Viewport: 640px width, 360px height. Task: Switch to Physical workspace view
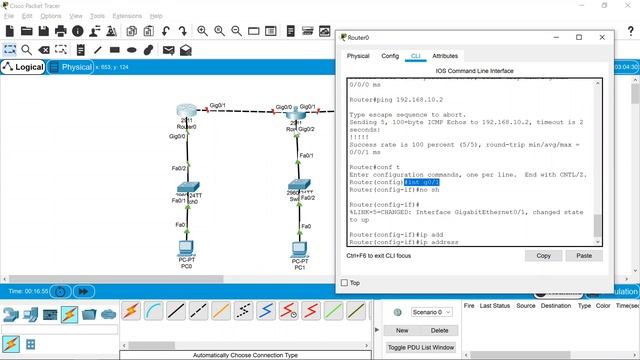[x=71, y=67]
